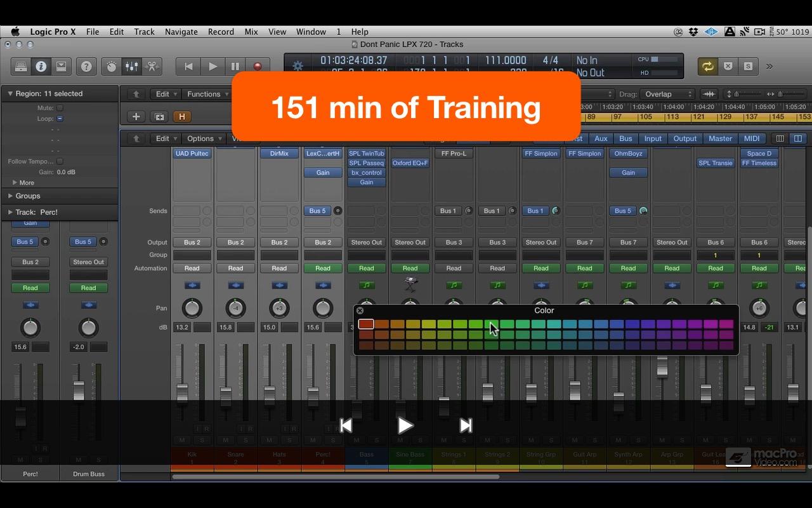Viewport: 812px width, 508px height.
Task: Toggle the waveform zoom button
Action: [709, 94]
